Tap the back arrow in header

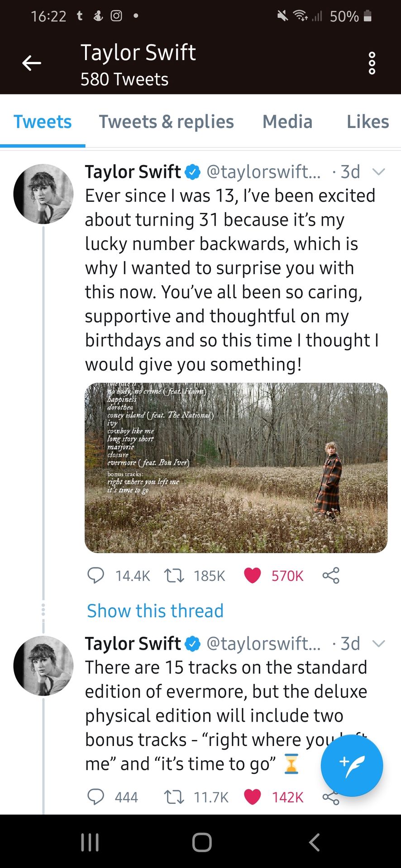coord(32,63)
